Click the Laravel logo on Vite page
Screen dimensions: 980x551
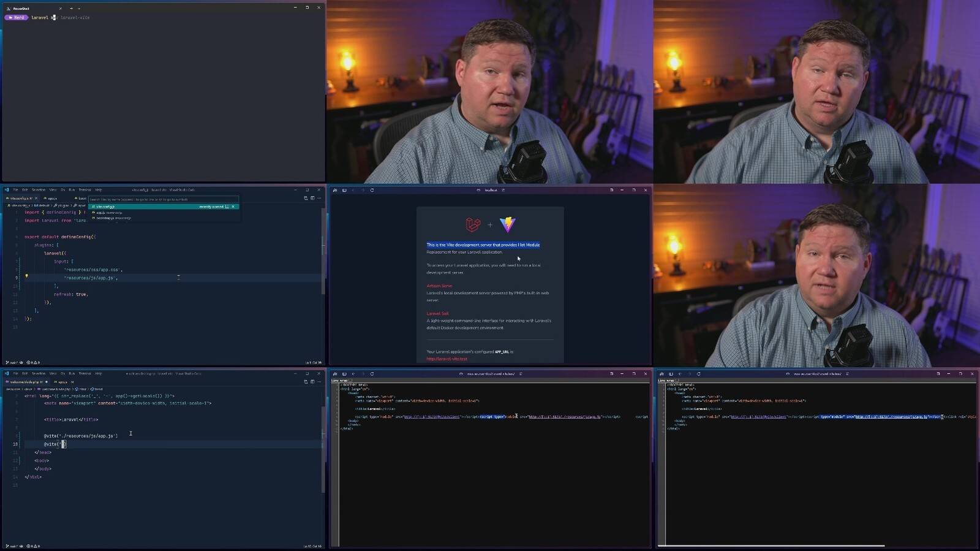tap(473, 224)
